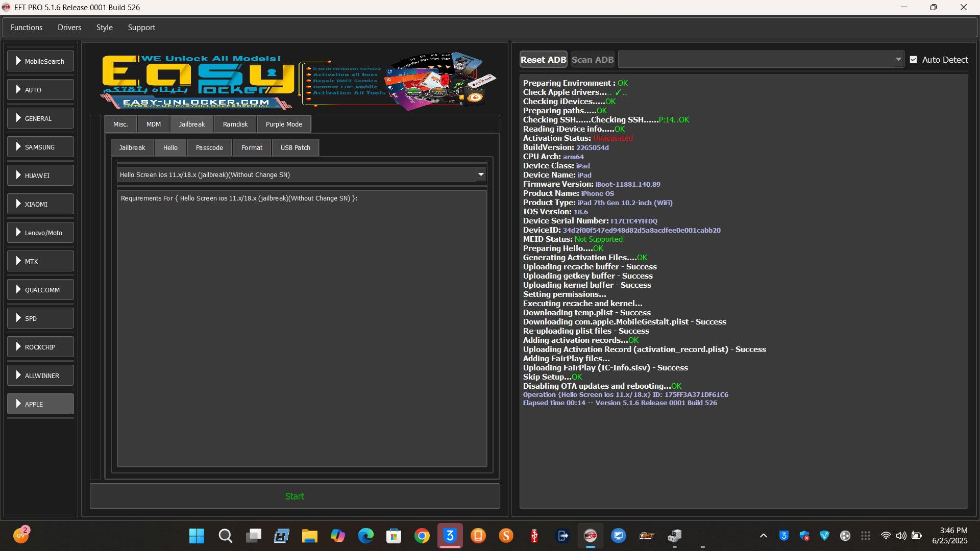Screen dimensions: 980x551
Task: Open the Functions menu
Action: (27, 28)
